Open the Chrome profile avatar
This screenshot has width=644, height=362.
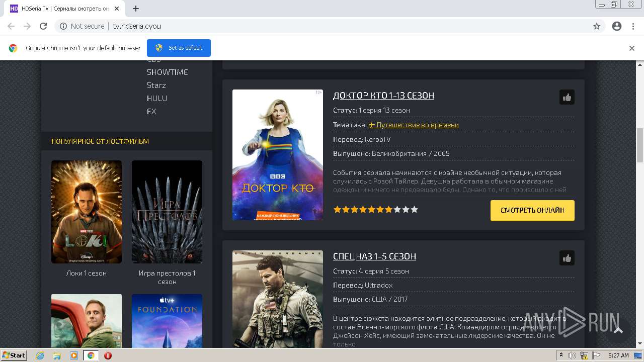point(617,26)
